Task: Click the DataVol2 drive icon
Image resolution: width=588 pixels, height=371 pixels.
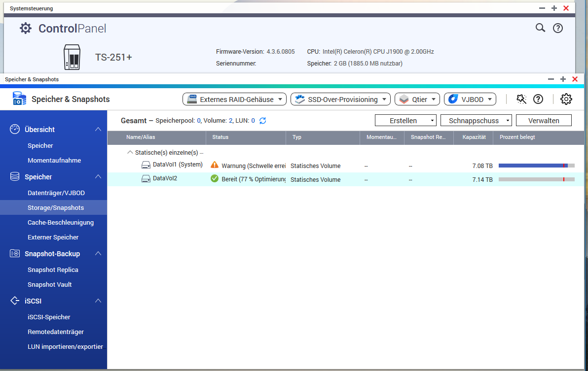Action: pos(146,178)
